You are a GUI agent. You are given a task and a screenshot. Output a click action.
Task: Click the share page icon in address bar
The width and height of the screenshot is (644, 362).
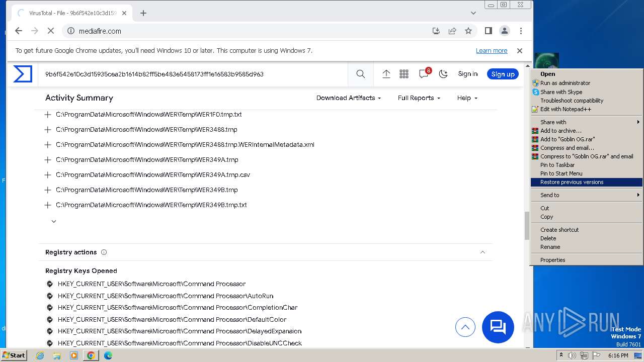click(x=452, y=31)
